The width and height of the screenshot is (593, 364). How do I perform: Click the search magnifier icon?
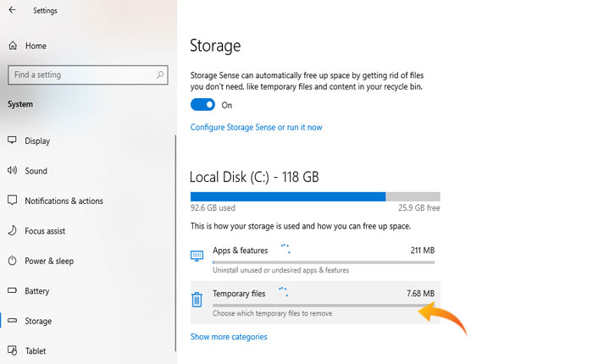click(x=159, y=75)
